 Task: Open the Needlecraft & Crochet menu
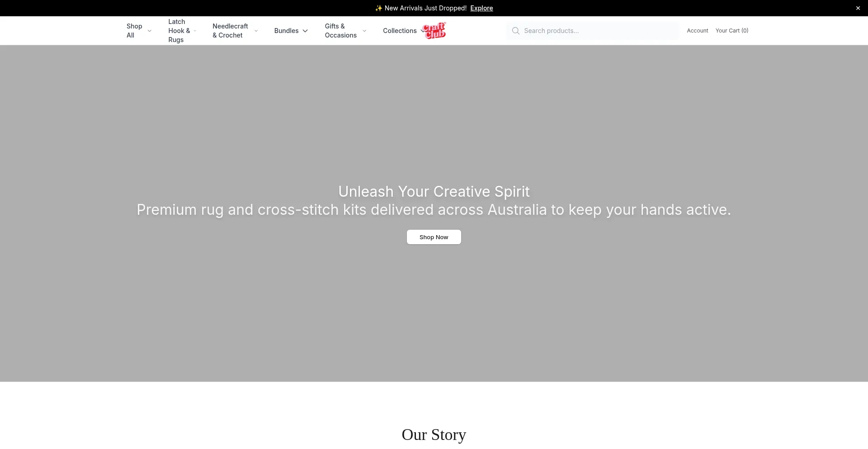click(x=230, y=31)
